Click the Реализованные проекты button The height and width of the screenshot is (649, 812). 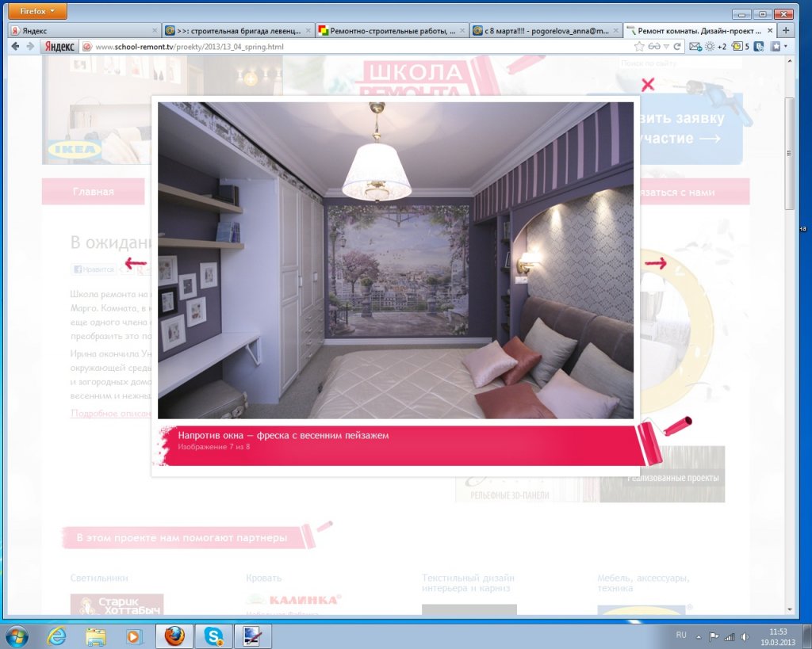[672, 478]
